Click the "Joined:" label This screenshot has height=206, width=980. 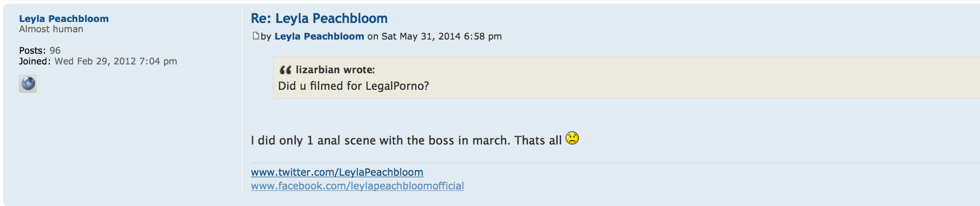click(x=35, y=61)
